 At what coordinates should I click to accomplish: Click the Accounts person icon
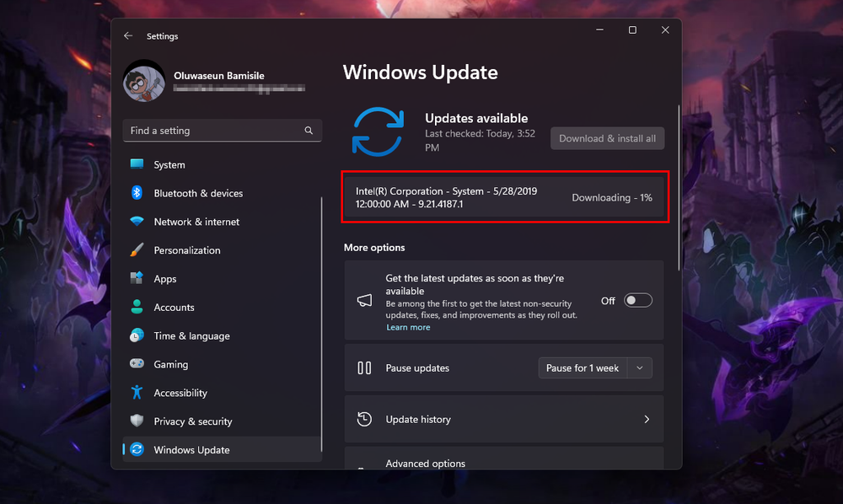pos(137,308)
